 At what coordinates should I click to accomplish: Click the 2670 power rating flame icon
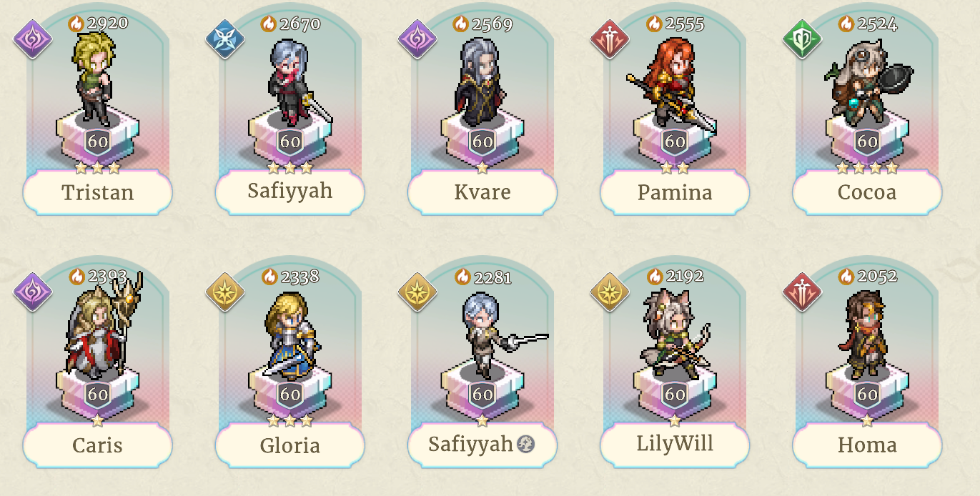(x=269, y=24)
